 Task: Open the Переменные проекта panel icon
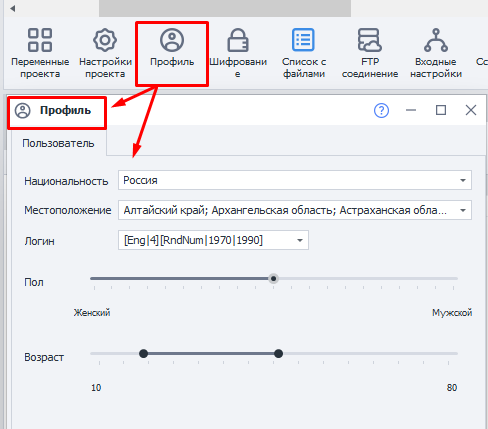click(40, 40)
